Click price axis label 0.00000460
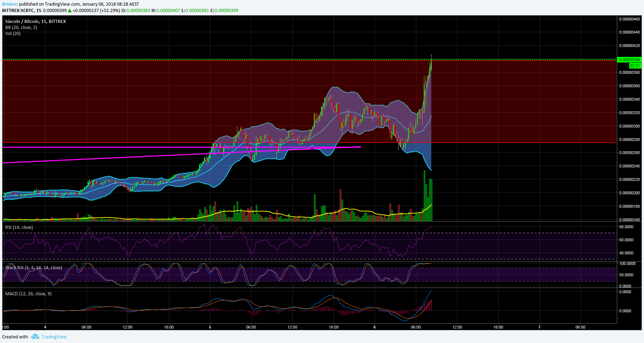The width and height of the screenshot is (644, 343). point(629,19)
